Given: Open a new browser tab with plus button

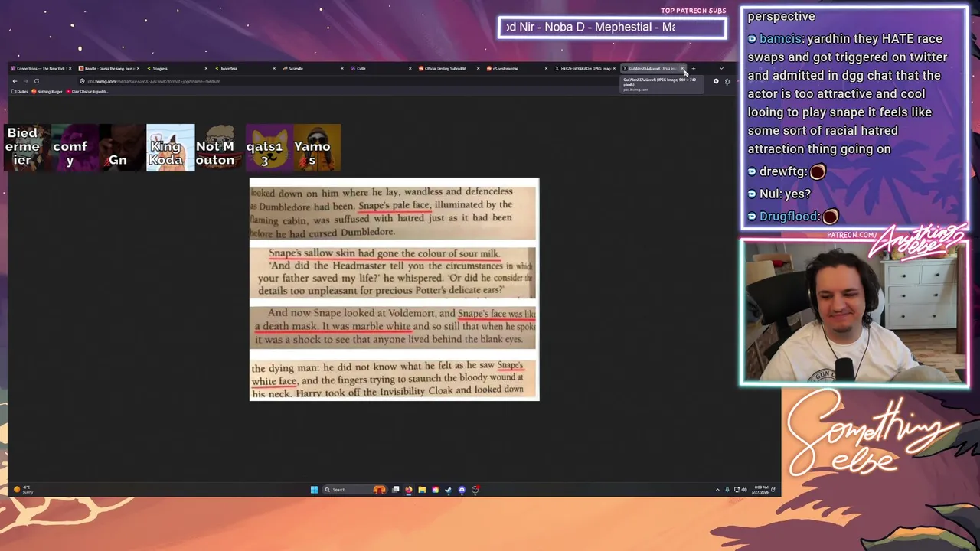Looking at the screenshot, I should (x=694, y=68).
